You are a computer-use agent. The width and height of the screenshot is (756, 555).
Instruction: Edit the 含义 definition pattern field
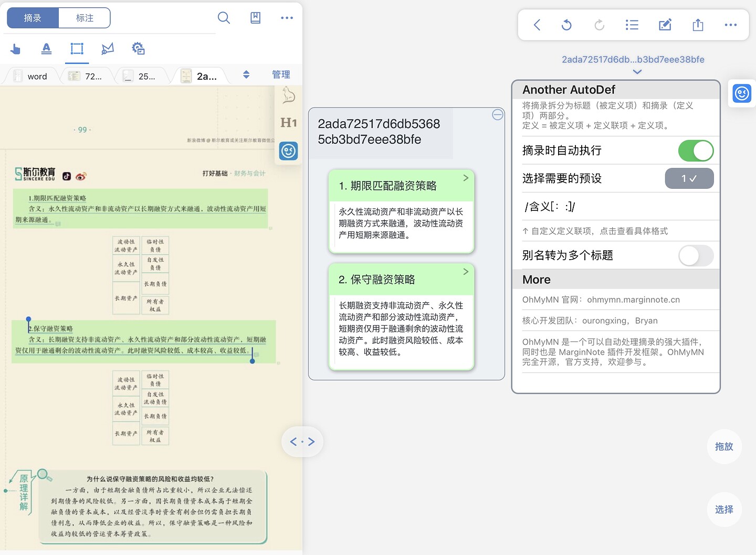tap(621, 207)
